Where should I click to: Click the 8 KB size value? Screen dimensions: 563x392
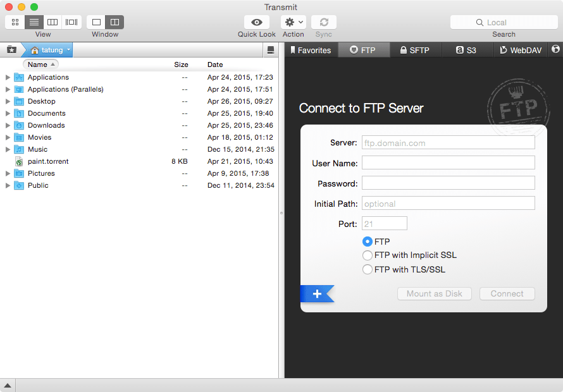tap(180, 161)
